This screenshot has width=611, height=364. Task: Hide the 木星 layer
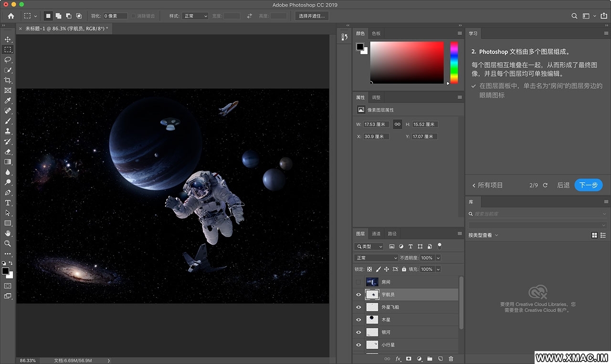(358, 320)
